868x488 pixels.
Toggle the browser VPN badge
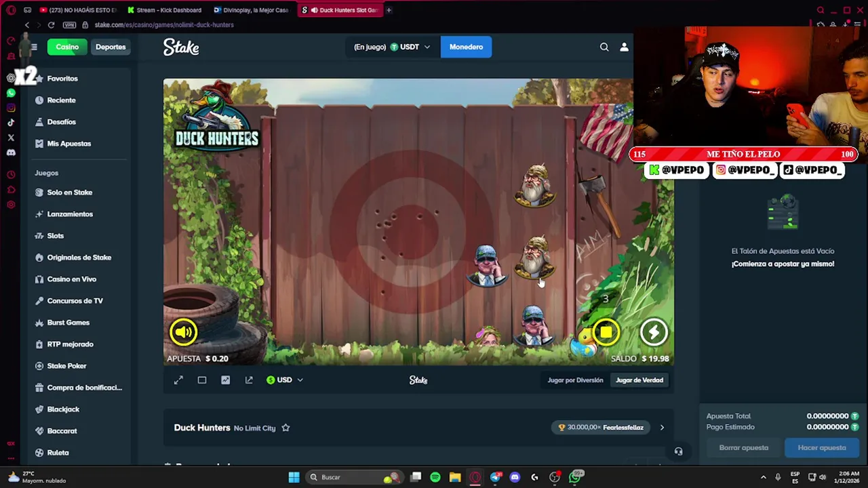click(x=69, y=25)
